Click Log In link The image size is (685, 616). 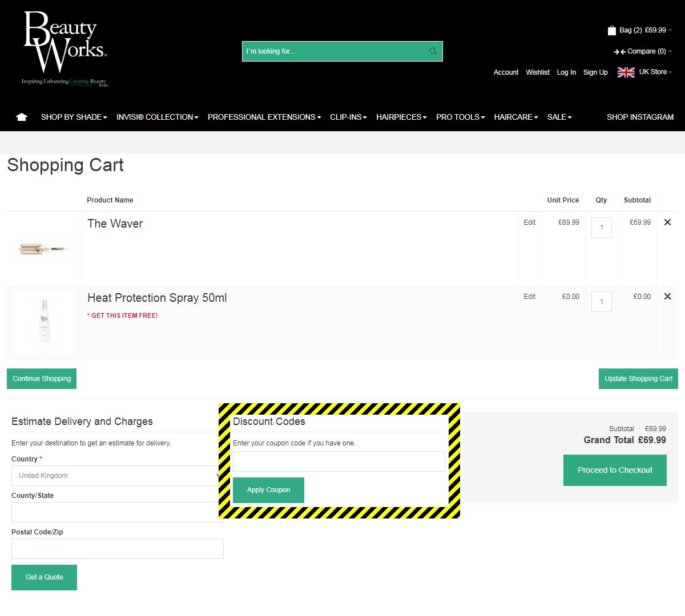[x=566, y=72]
